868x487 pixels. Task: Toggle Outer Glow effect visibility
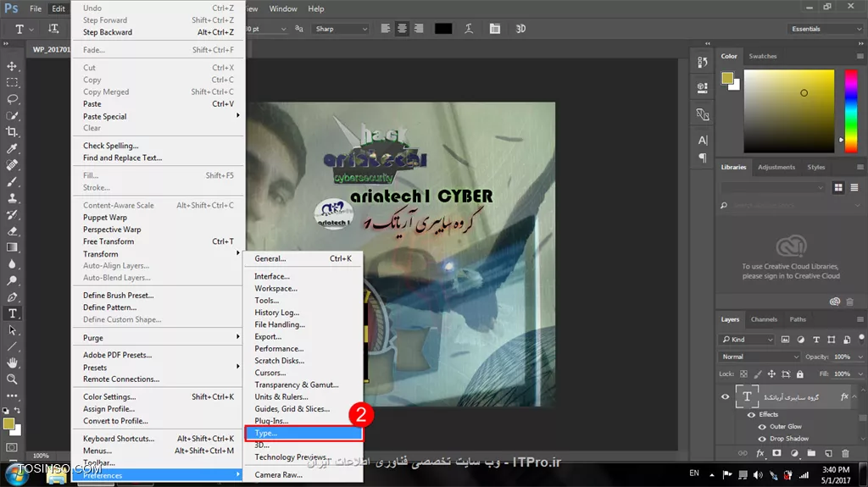click(762, 427)
